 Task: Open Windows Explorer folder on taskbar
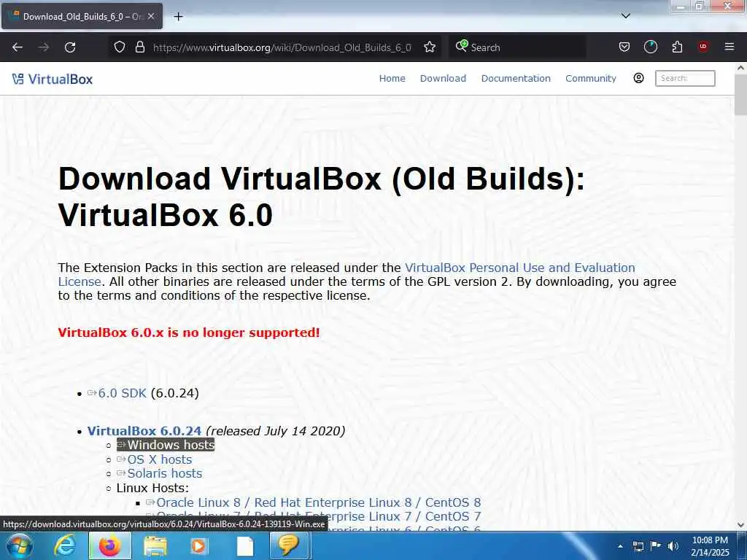pos(155,546)
